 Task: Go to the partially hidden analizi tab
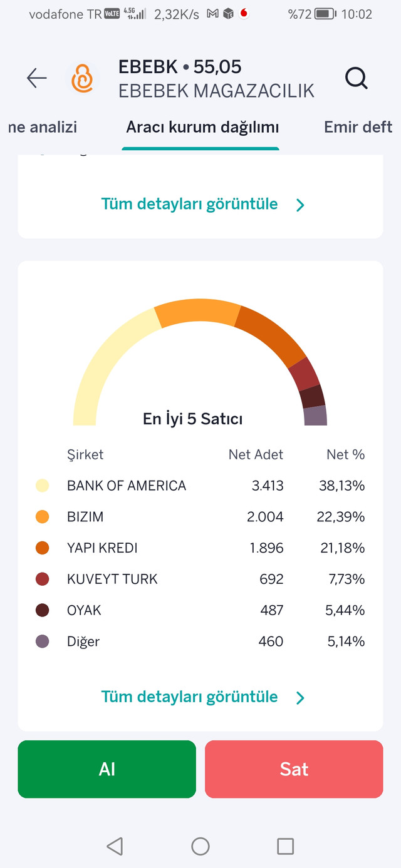43,128
